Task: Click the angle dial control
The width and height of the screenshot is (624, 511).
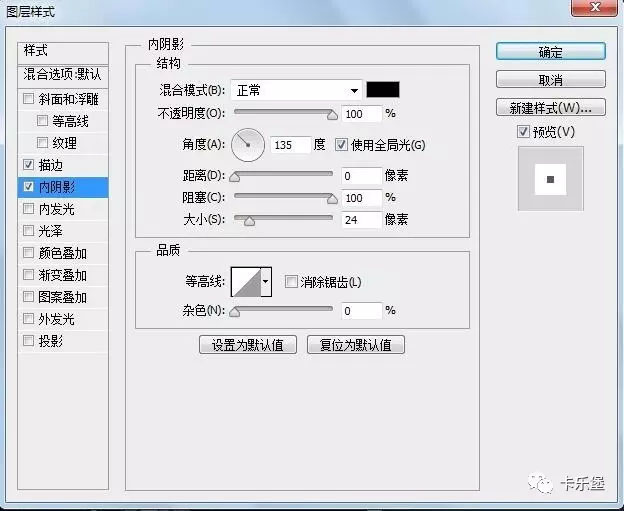Action: (x=248, y=145)
